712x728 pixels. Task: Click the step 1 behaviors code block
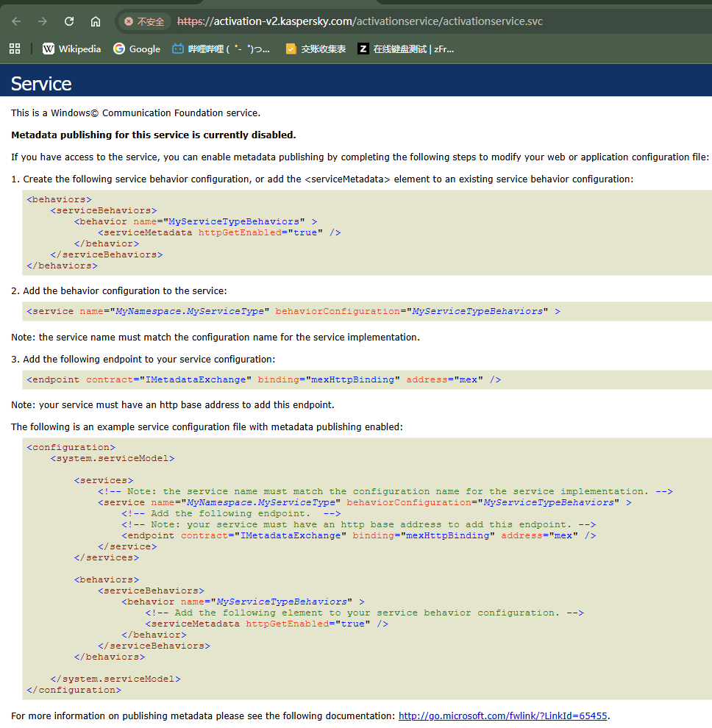point(184,232)
